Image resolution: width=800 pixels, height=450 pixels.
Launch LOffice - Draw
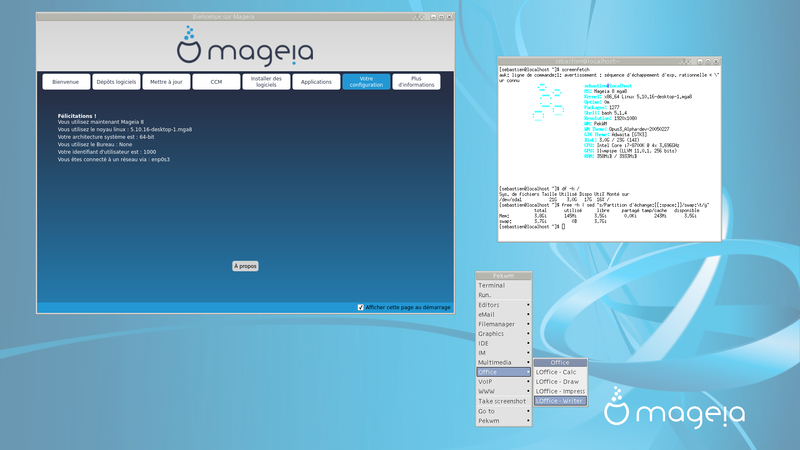click(x=560, y=382)
